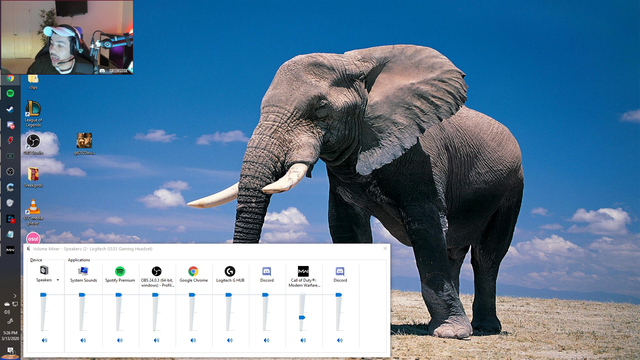This screenshot has height=360, width=640.
Task: Mute Spotify Premium audio
Action: tap(120, 340)
